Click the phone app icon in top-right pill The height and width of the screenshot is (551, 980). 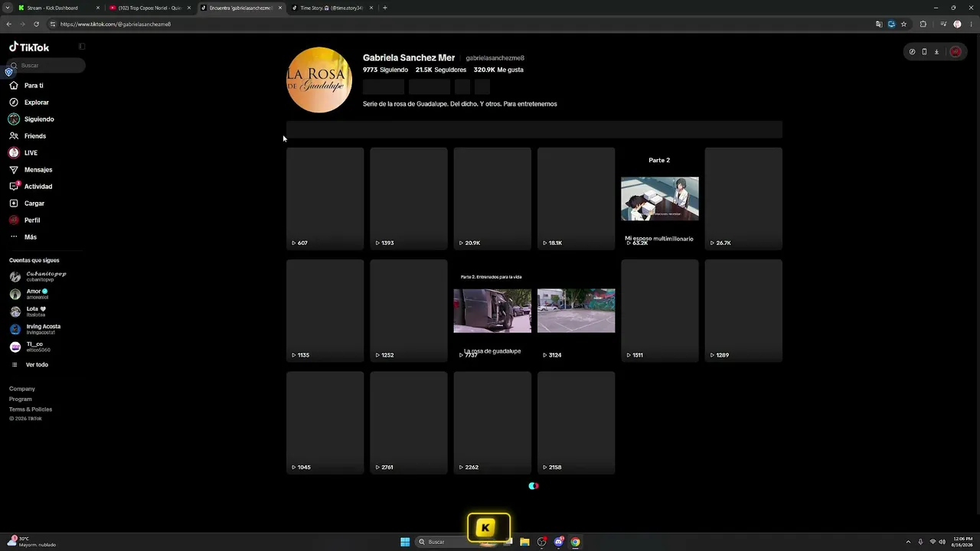[924, 52]
